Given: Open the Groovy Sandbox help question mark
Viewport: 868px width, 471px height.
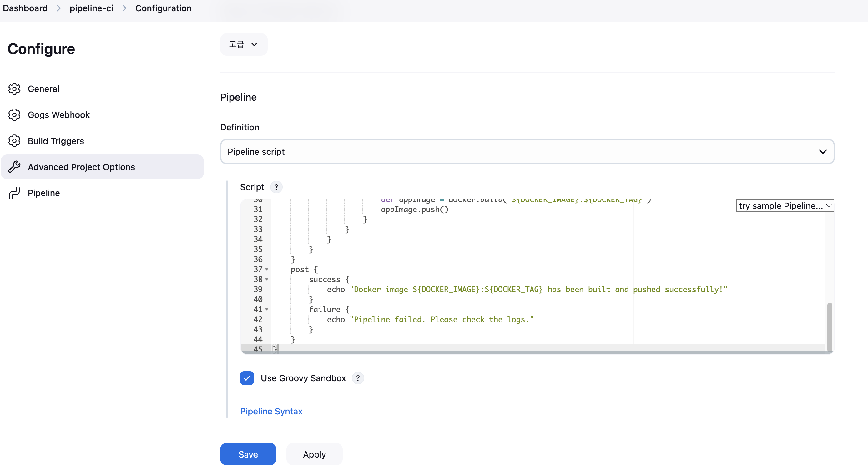Looking at the screenshot, I should point(358,378).
